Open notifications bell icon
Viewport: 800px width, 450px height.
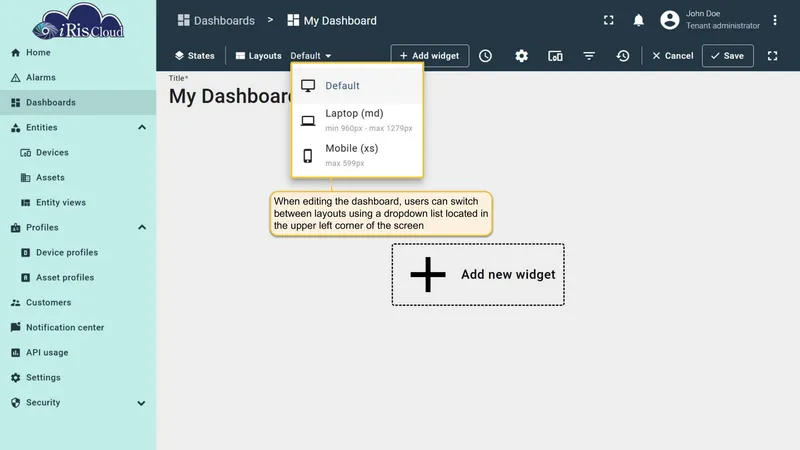tap(638, 20)
